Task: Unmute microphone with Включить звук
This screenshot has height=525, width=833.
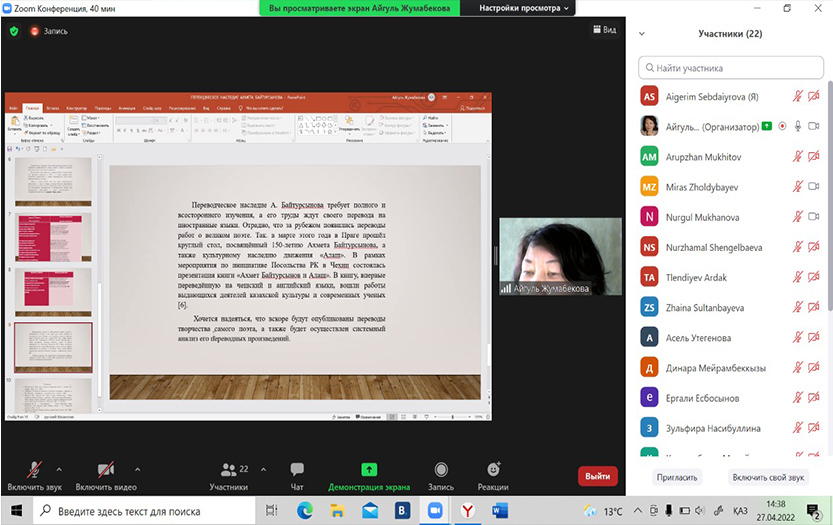Action: pyautogui.click(x=33, y=470)
